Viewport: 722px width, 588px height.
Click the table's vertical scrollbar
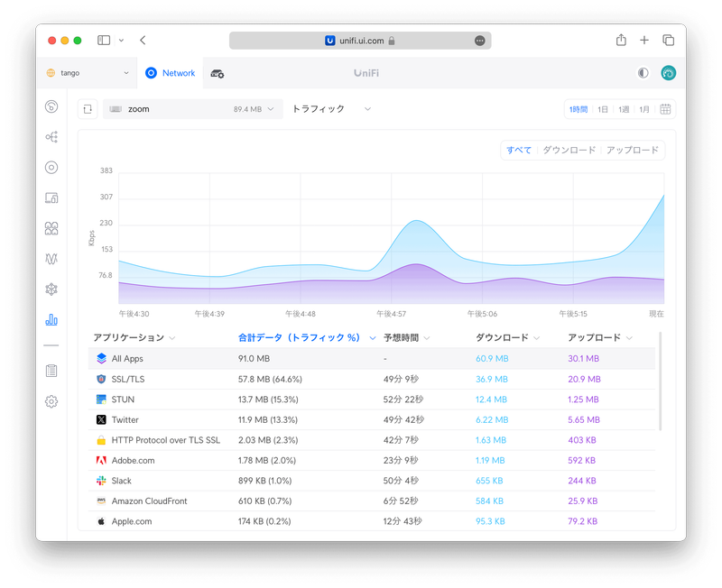click(x=661, y=381)
